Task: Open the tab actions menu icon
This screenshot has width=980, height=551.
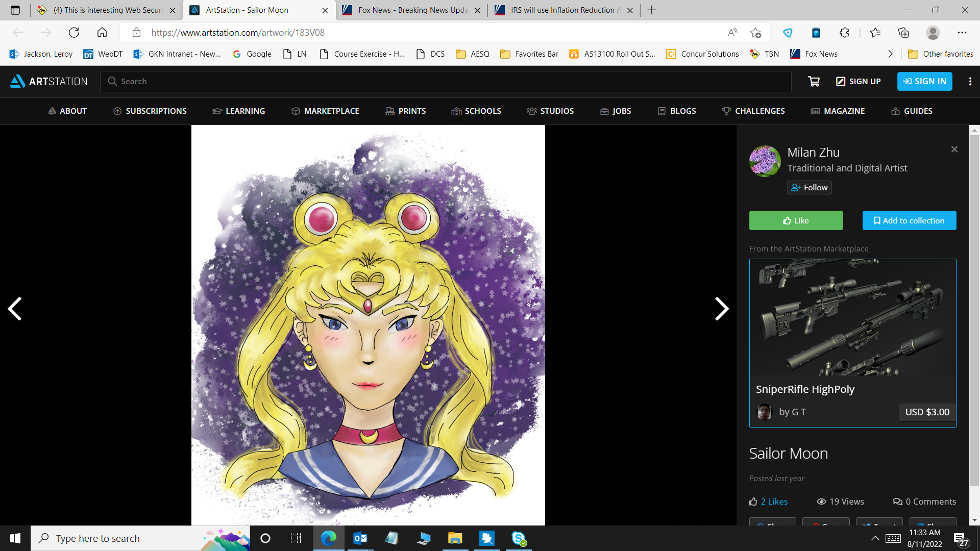Action: 15,10
